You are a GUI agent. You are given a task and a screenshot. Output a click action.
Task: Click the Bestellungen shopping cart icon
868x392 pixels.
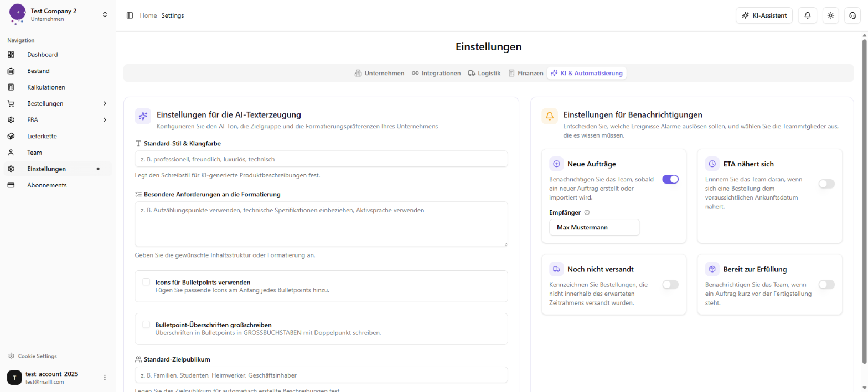click(x=11, y=103)
